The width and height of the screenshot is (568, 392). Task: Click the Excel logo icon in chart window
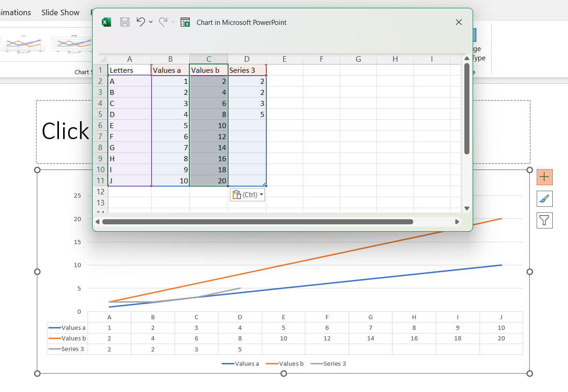pos(106,22)
